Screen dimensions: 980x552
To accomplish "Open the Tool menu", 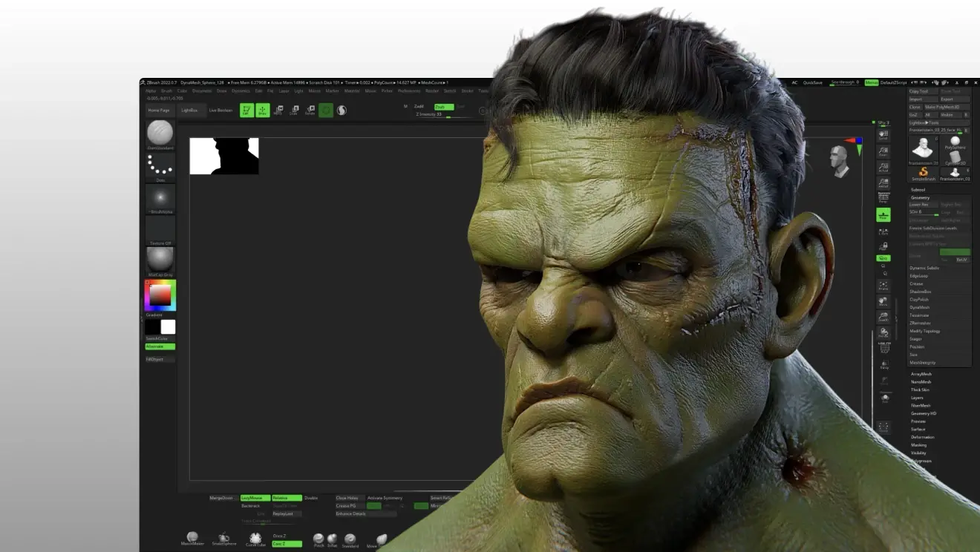I will tap(483, 91).
